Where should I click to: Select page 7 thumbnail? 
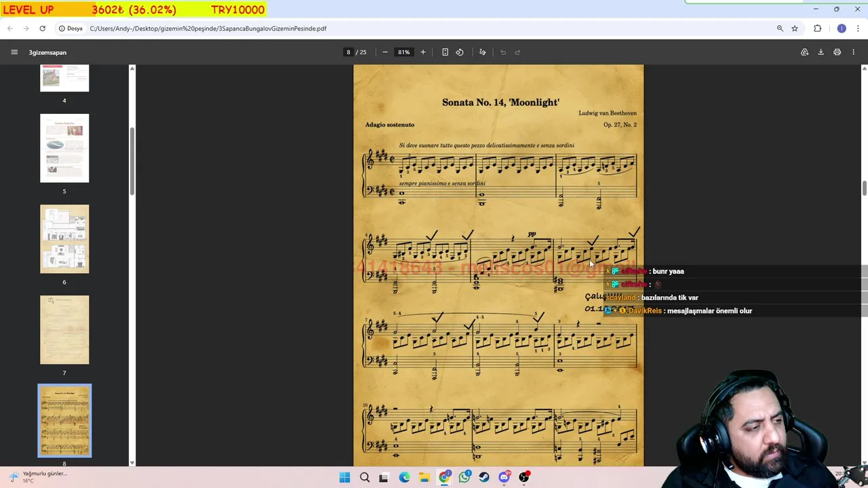pos(64,330)
